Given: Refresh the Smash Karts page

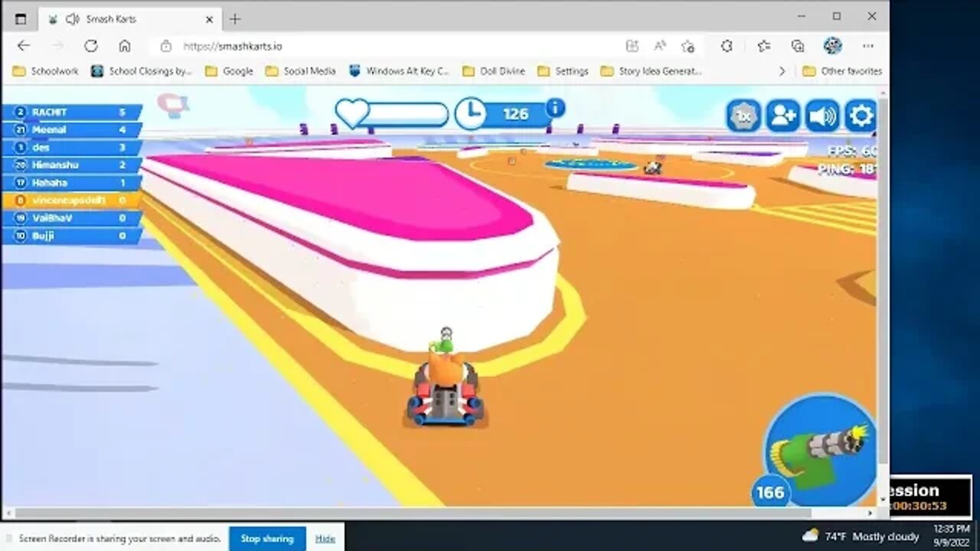Looking at the screenshot, I should click(91, 46).
